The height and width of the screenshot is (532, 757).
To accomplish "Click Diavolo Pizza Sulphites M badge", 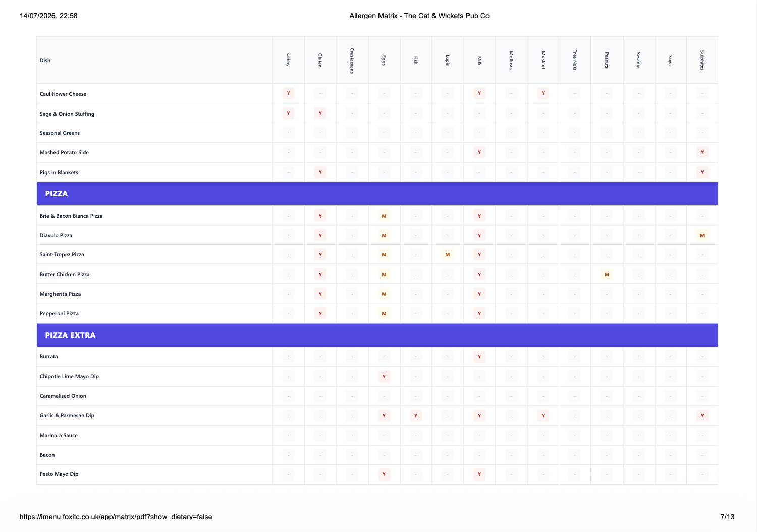I will tap(702, 235).
